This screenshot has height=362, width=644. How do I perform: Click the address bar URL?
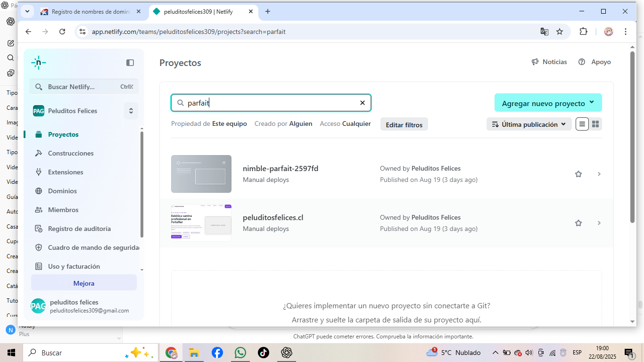point(189,32)
